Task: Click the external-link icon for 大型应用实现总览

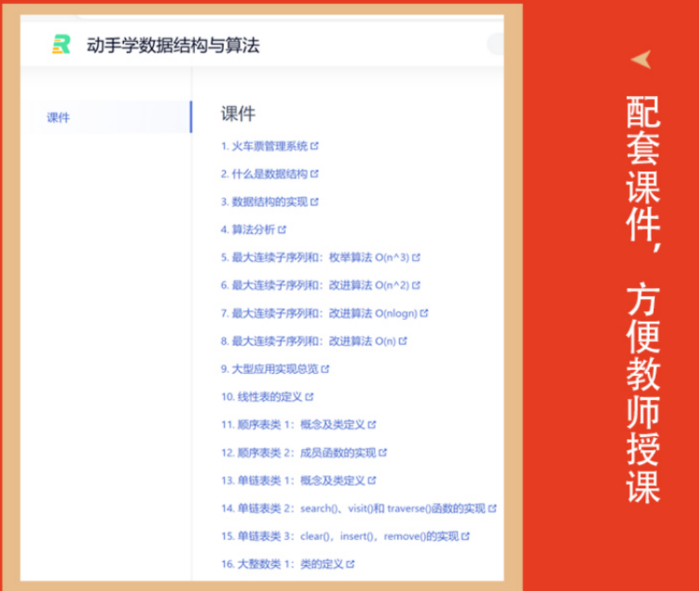Action: 327,368
